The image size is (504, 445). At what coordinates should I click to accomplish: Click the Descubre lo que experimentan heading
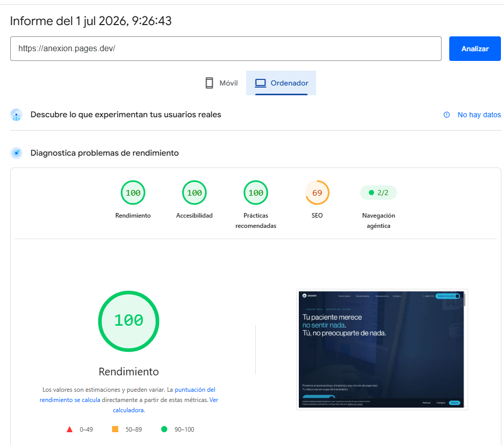coord(126,115)
